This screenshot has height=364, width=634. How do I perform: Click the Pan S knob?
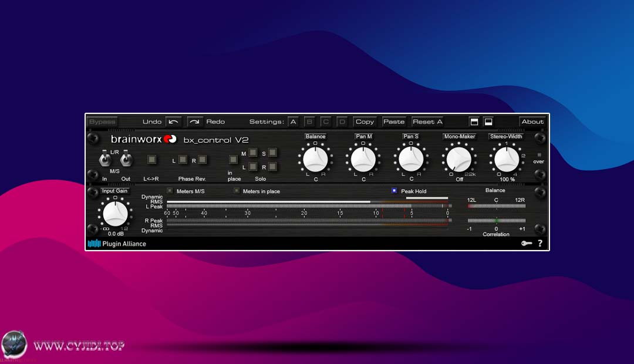tap(411, 159)
